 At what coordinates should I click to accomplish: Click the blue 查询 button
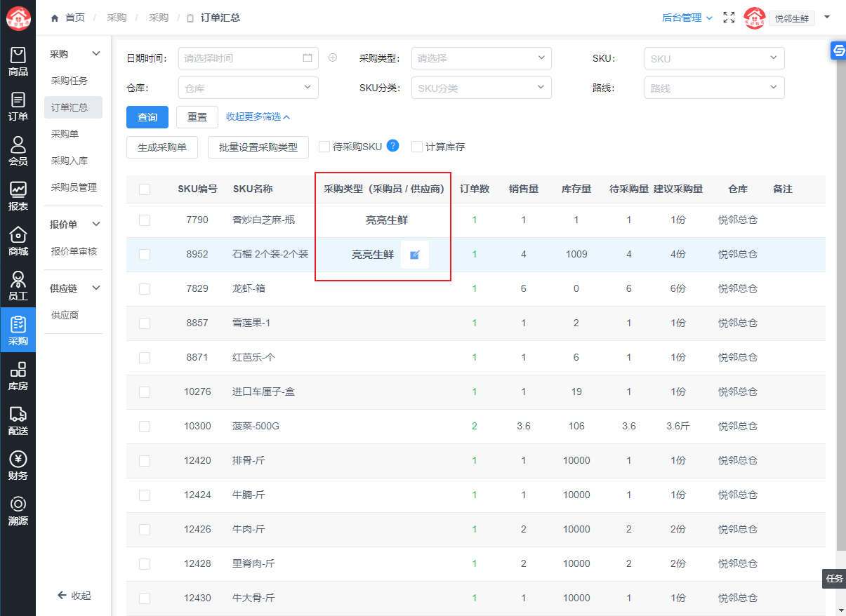[x=147, y=117]
